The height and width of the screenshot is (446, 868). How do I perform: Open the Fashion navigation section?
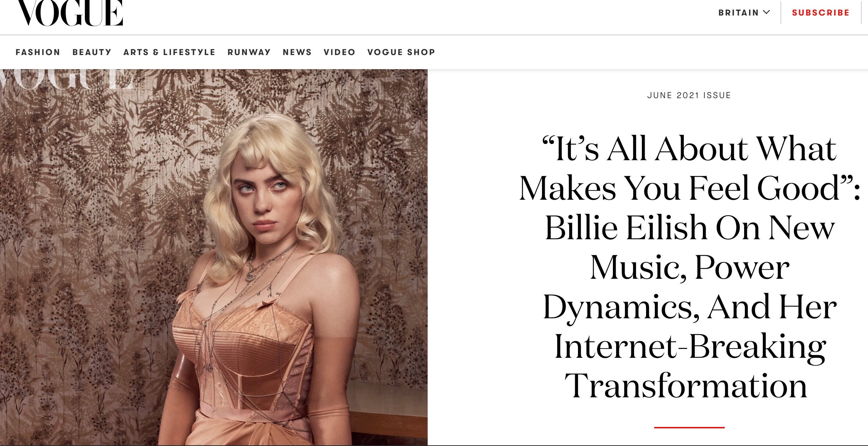coord(38,52)
